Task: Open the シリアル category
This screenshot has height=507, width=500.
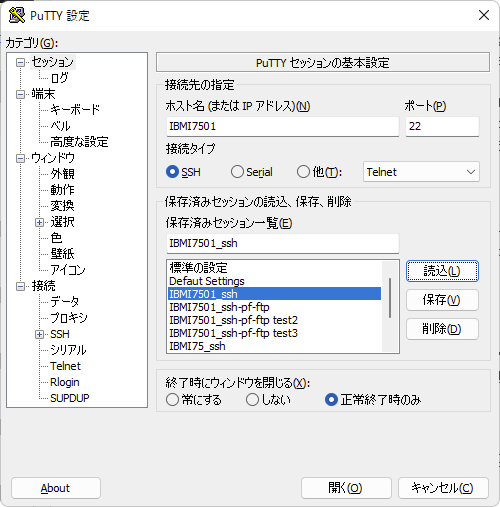Action: coord(68,350)
